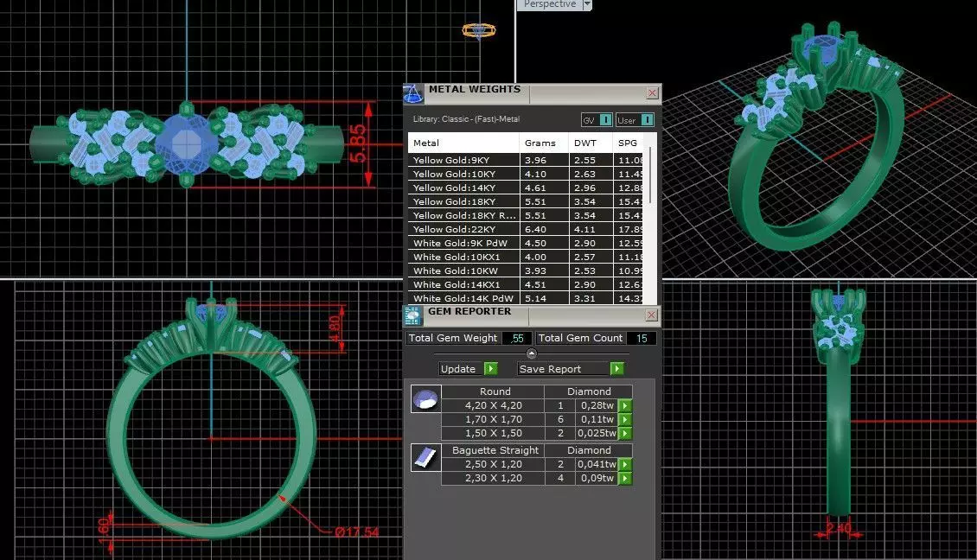The image size is (977, 560).
Task: Click green arrow for 2,30 X 1,20 row
Action: tap(625, 478)
